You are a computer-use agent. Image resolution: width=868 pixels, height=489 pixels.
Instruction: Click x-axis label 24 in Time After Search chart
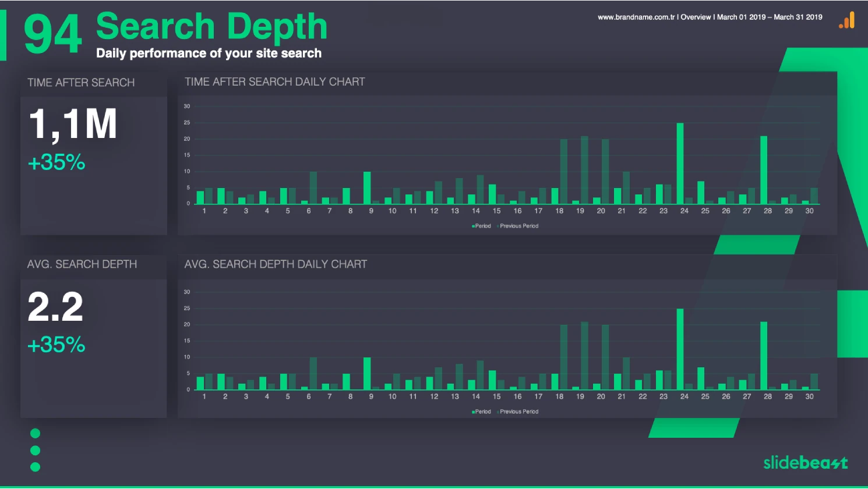coord(684,211)
